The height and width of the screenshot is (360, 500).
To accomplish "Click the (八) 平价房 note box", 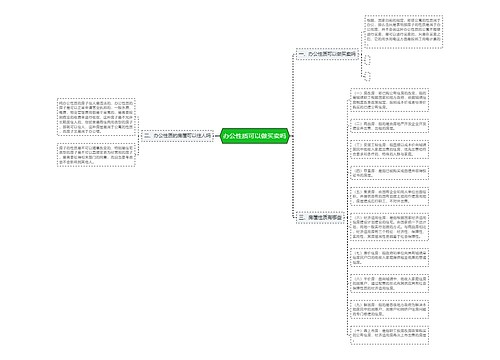I will [389, 283].
